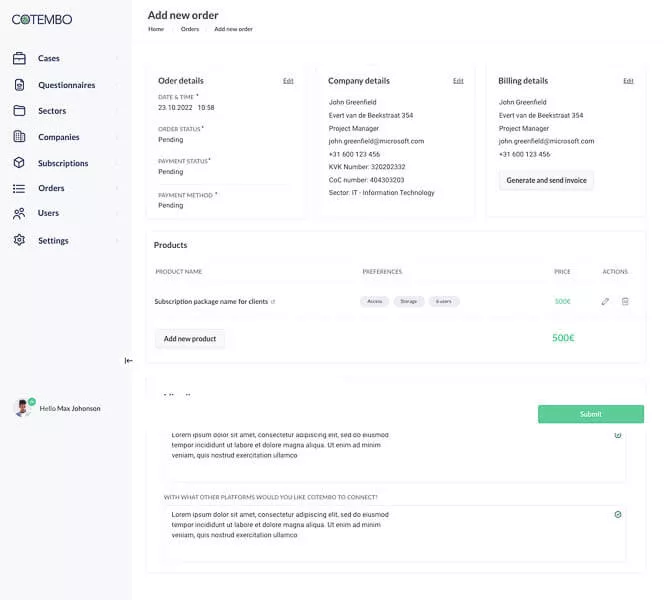664x600 pixels.
Task: Click the Cases briefcase icon
Action: [x=19, y=58]
